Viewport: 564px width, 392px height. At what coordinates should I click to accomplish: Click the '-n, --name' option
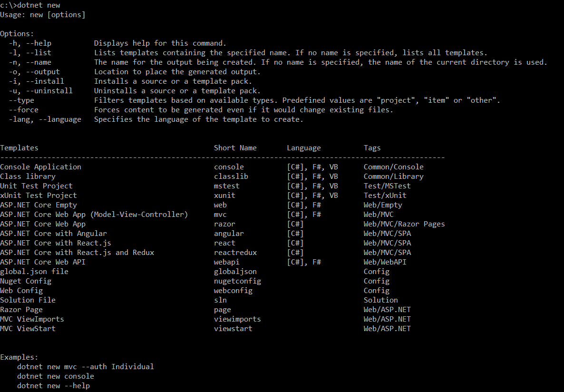coord(30,62)
